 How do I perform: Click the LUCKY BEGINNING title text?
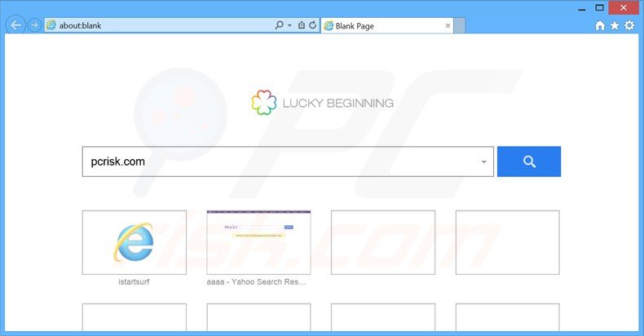coord(338,103)
